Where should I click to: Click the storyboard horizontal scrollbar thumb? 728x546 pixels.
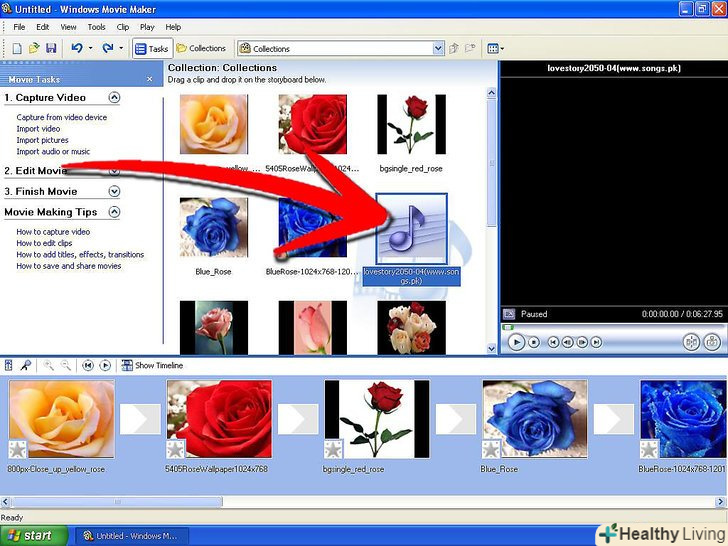pyautogui.click(x=117, y=502)
